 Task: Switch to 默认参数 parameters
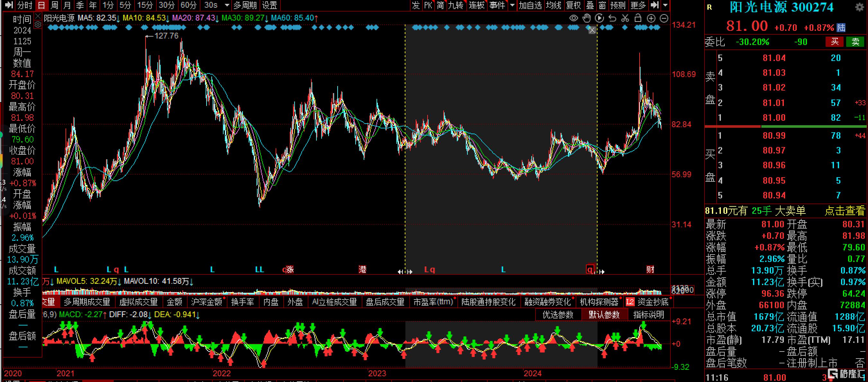(x=604, y=315)
